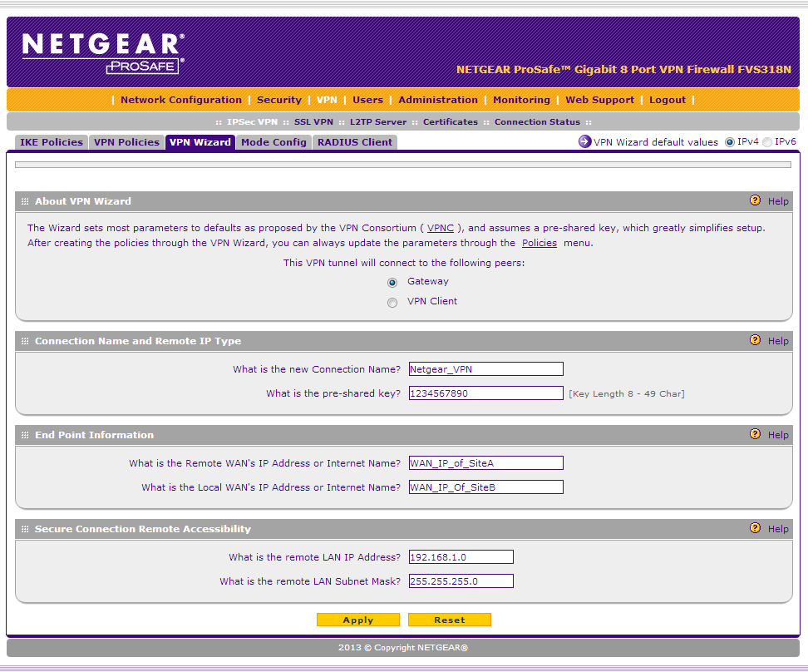Viewport: 808px width, 672px height.
Task: Click the remote LAN Subnet Mask field
Action: pos(461,581)
